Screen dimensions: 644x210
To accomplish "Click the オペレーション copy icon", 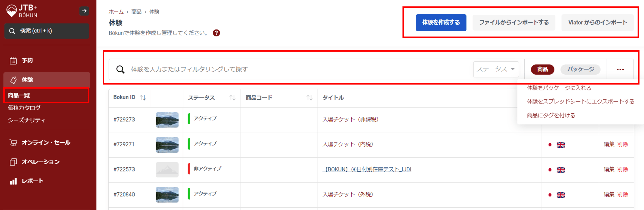I will [13, 162].
